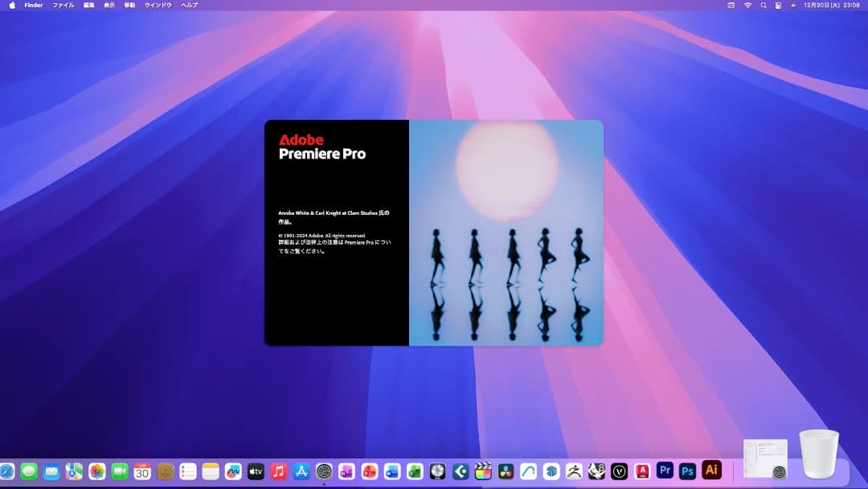Open the Trash

[816, 454]
